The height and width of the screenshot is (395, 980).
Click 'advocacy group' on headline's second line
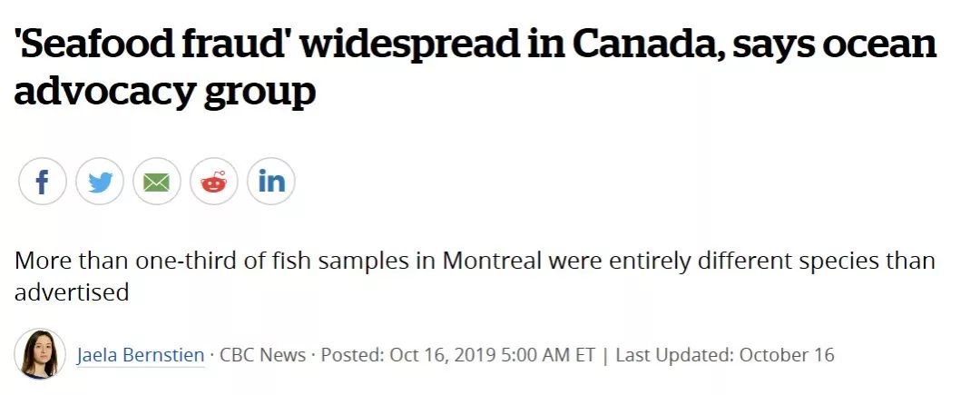164,93
